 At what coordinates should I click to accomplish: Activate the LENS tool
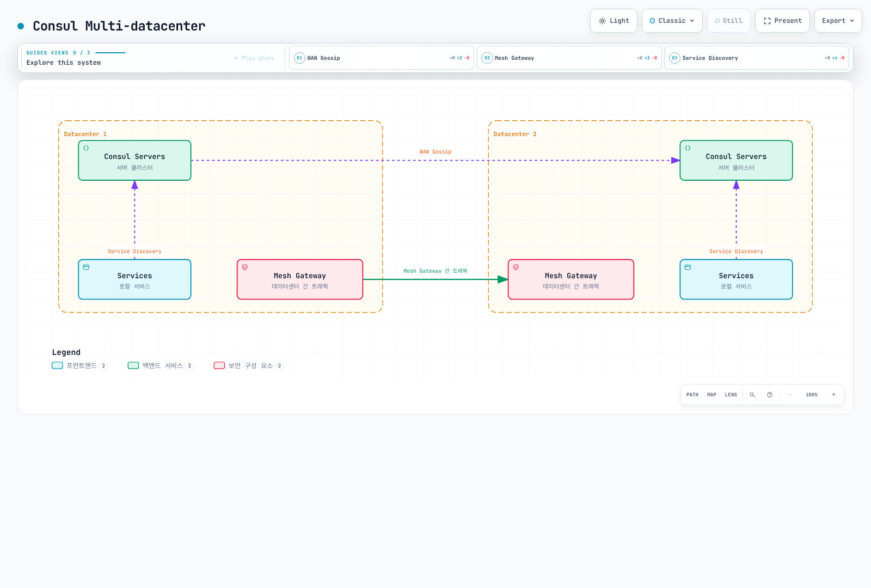tap(731, 395)
